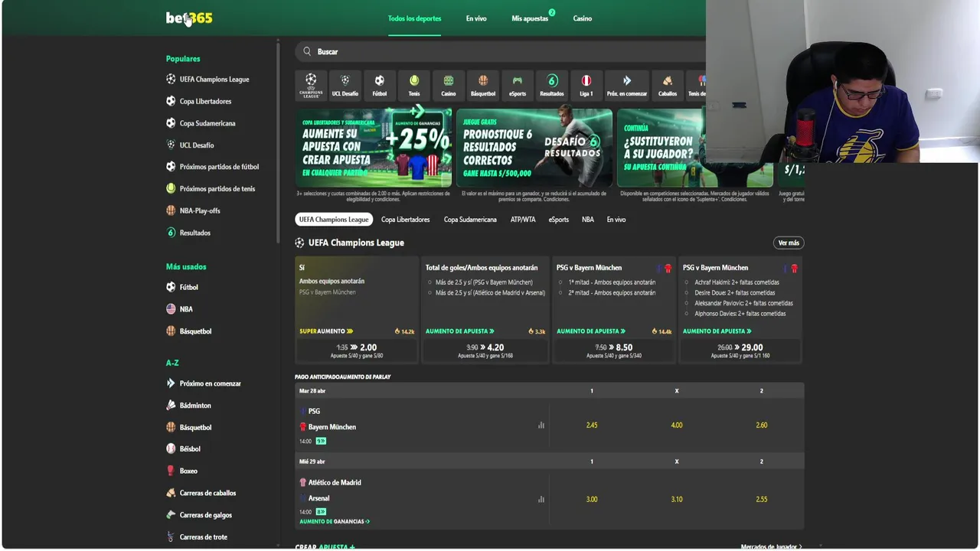The height and width of the screenshot is (551, 980).
Task: Bet on Arsenal win at 2.55
Action: pyautogui.click(x=761, y=499)
